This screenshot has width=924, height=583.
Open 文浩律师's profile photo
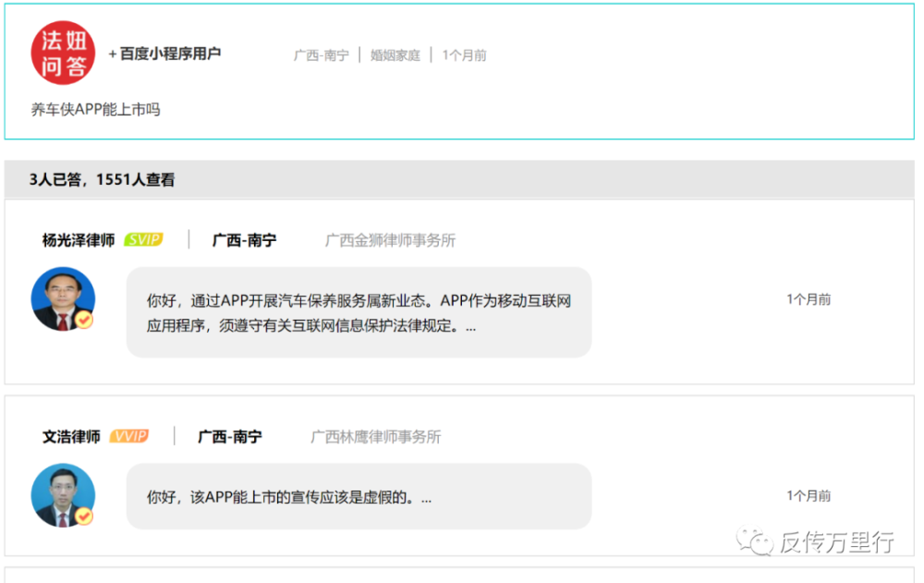point(63,495)
